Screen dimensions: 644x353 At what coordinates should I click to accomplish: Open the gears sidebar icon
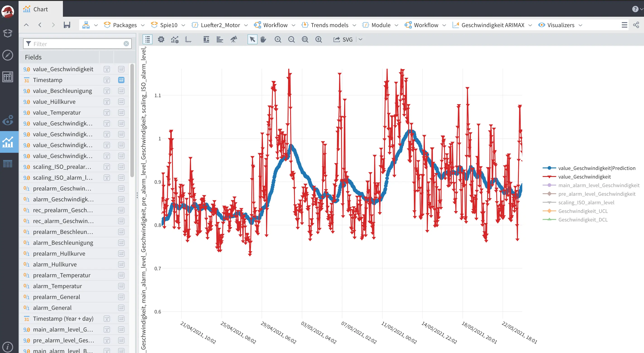pyautogui.click(x=8, y=120)
